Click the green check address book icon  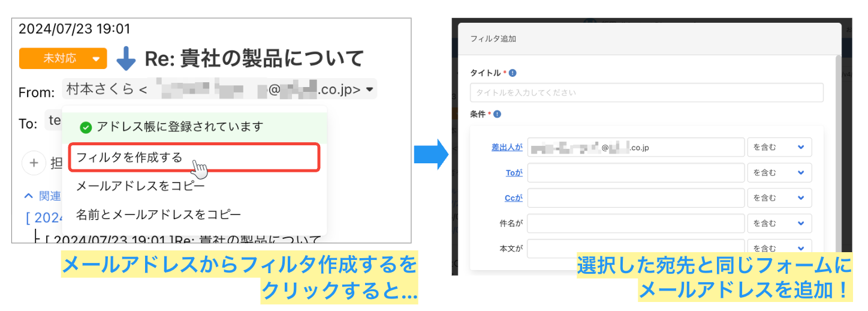86,127
